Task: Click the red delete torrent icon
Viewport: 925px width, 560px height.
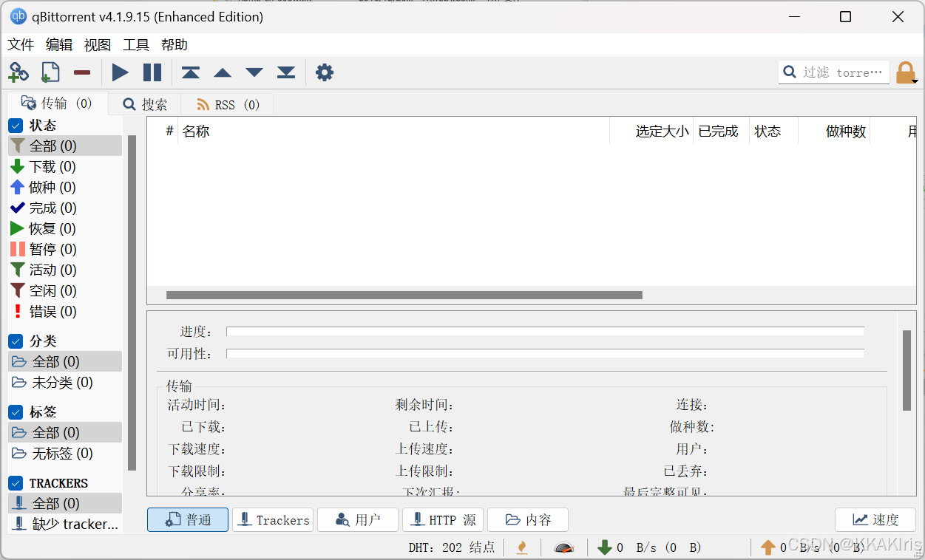Action: coord(82,72)
